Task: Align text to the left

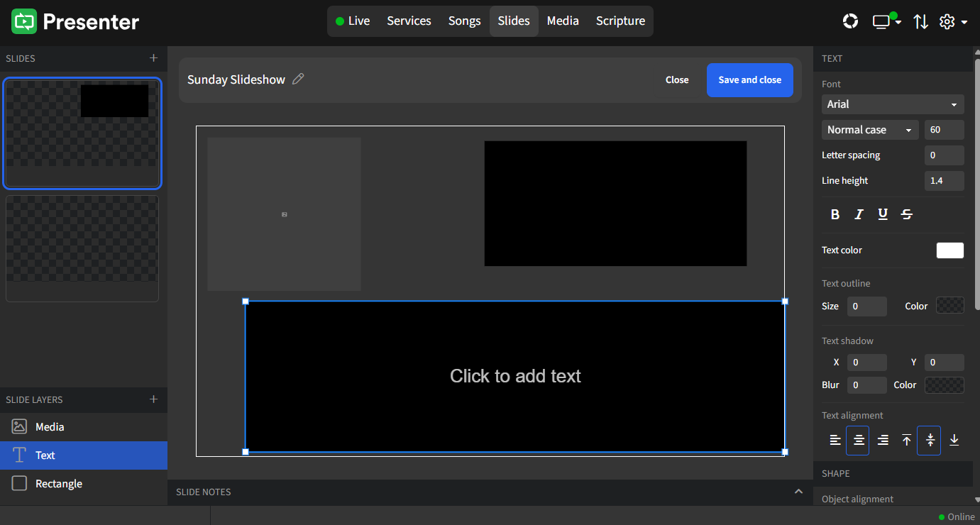Action: pos(834,440)
